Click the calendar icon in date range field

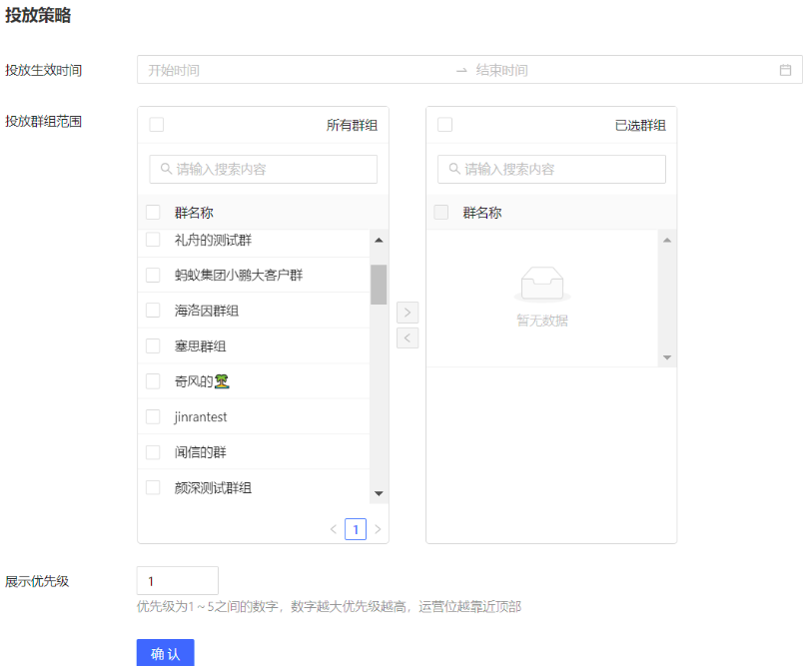coord(785,70)
